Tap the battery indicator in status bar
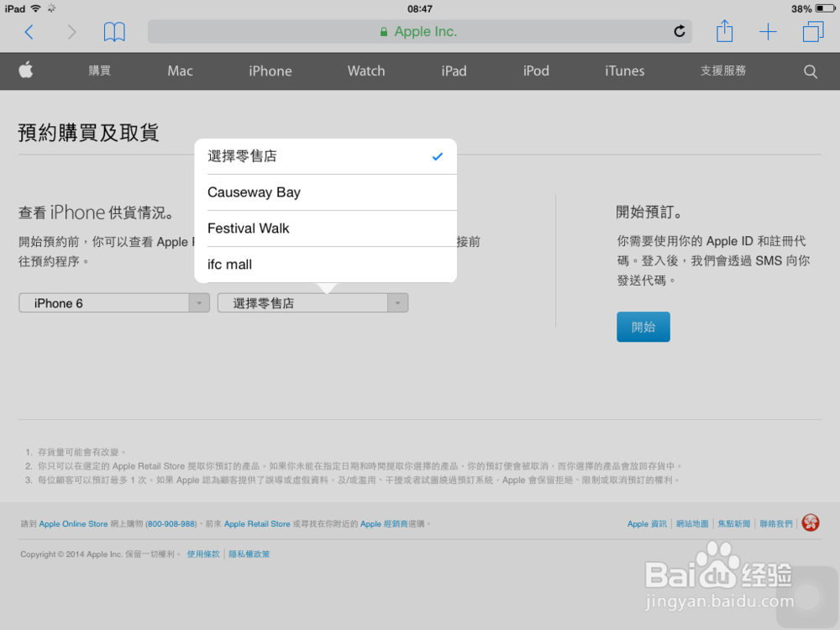The height and width of the screenshot is (630, 840). tap(825, 8)
